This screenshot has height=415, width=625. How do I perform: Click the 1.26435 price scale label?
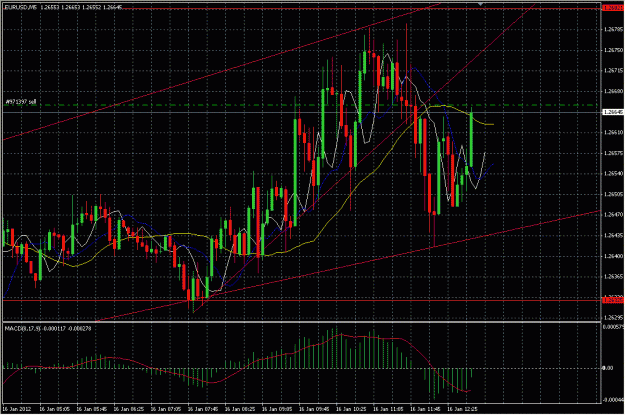click(613, 235)
